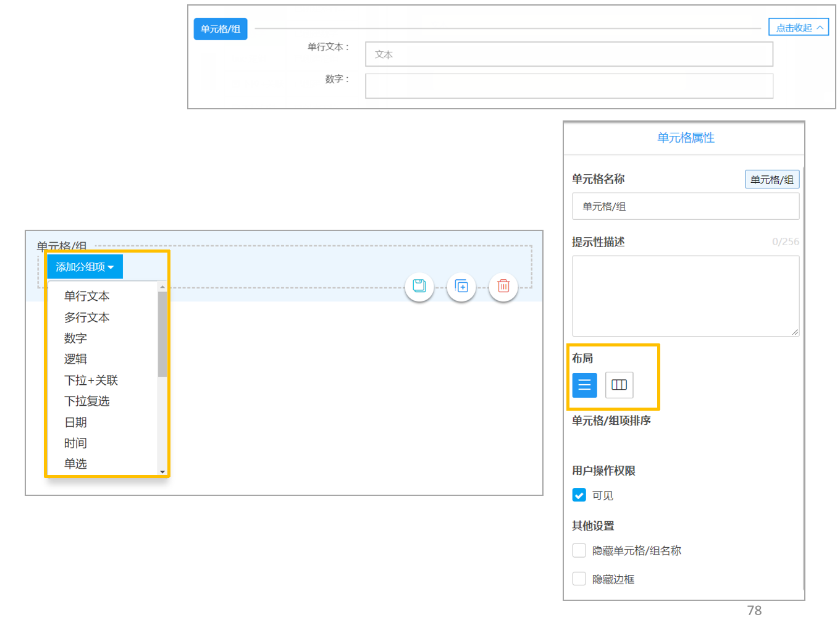Open the 添加分组项 dropdown
840x625 pixels.
point(85,267)
